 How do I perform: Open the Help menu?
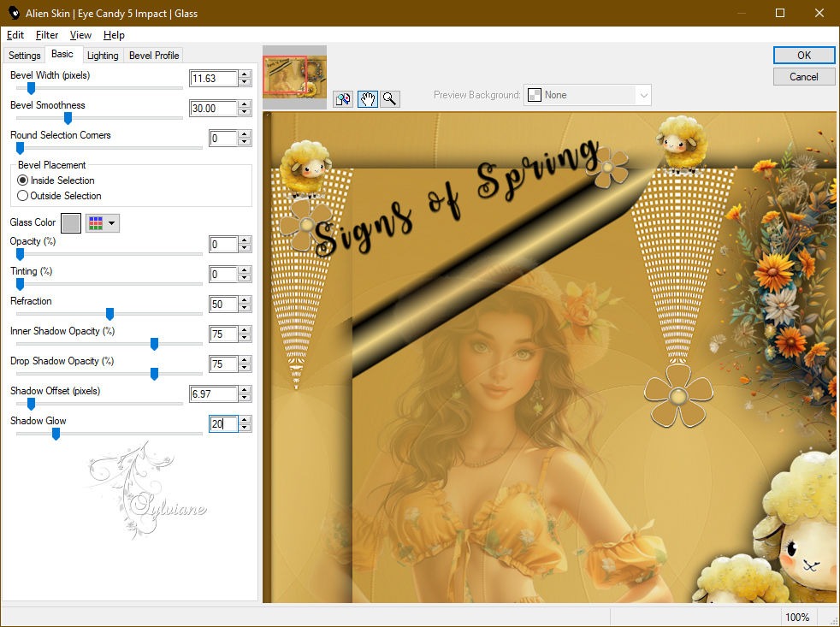[114, 35]
